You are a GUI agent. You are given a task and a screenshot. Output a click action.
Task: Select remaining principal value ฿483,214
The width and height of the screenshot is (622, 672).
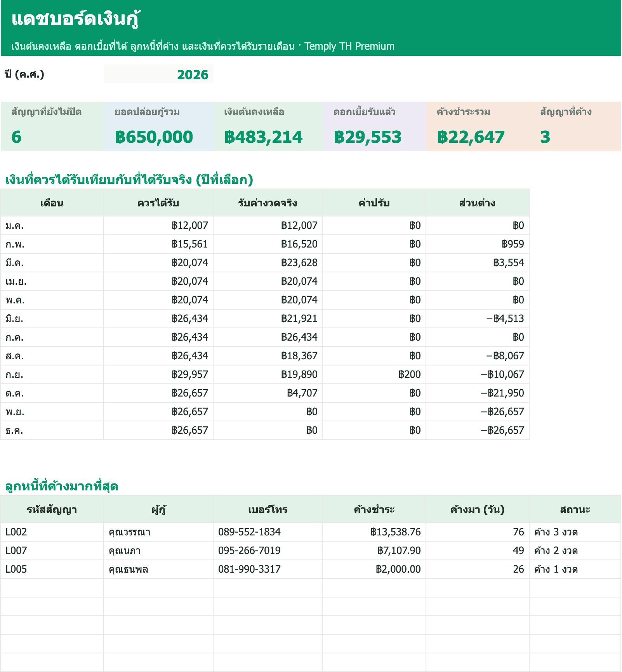(263, 137)
